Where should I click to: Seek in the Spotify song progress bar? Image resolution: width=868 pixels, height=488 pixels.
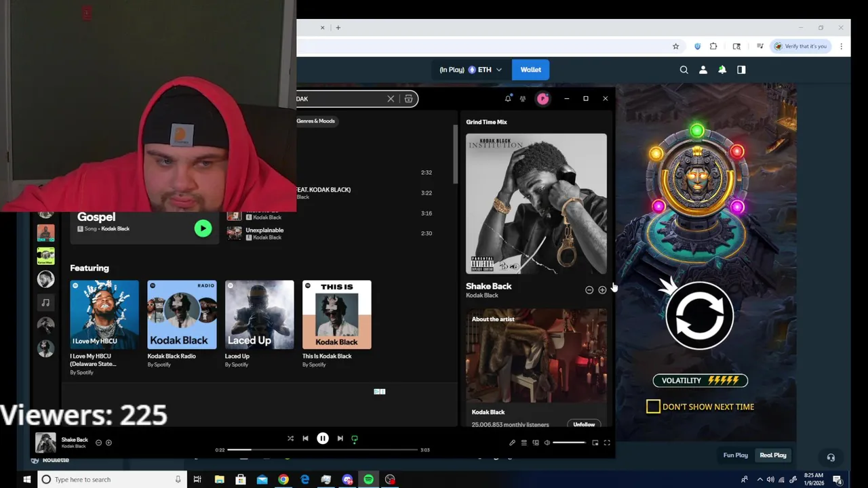(322, 449)
